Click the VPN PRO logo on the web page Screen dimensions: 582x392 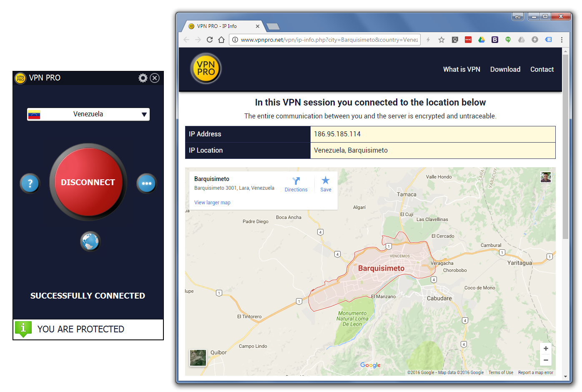[206, 68]
